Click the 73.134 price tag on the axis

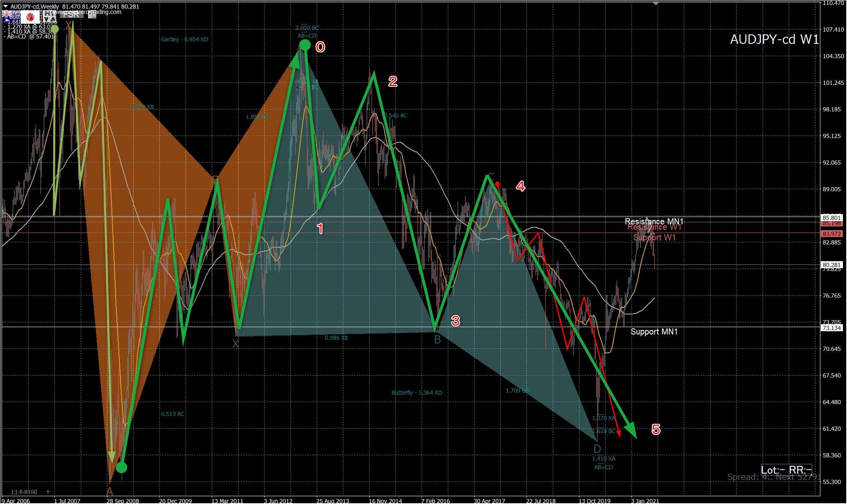point(831,328)
